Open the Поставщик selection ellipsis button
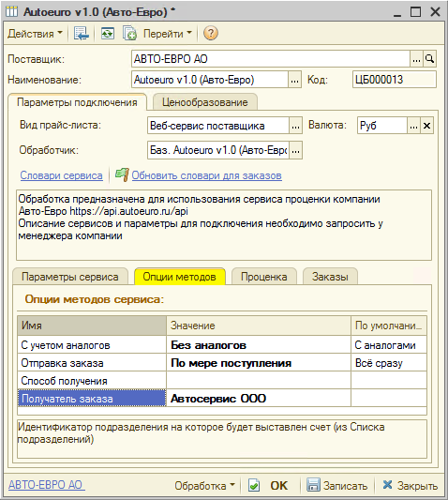448x500 pixels. click(416, 59)
